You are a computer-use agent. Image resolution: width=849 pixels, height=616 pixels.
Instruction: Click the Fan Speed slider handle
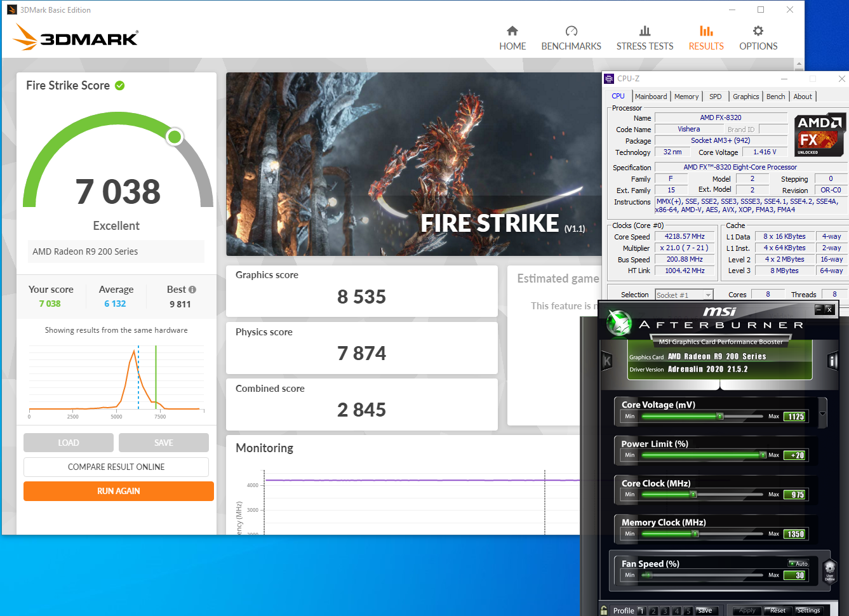pyautogui.click(x=648, y=575)
